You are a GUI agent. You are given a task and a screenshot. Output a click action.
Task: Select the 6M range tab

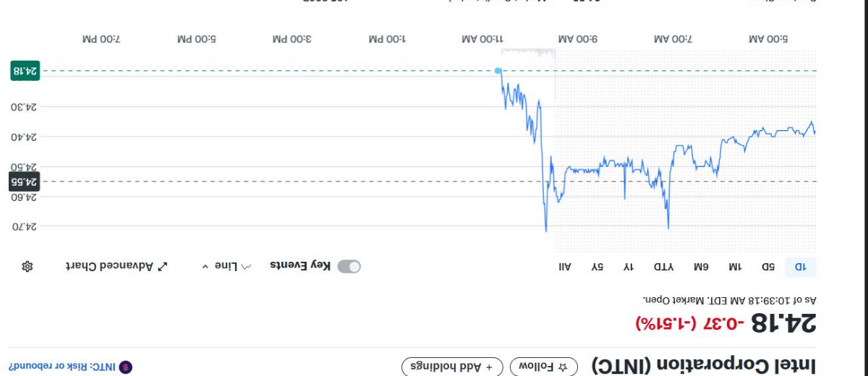pyautogui.click(x=701, y=266)
